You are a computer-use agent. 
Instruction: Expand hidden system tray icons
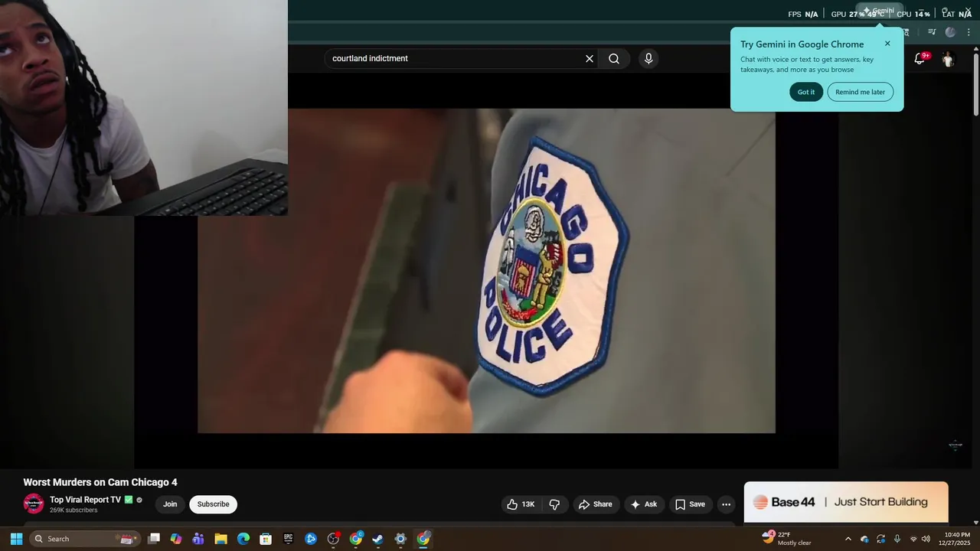848,539
